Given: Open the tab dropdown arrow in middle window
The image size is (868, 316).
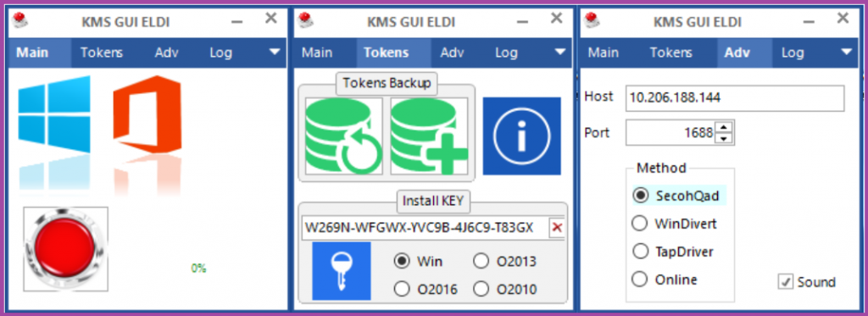Looking at the screenshot, I should pyautogui.click(x=561, y=52).
